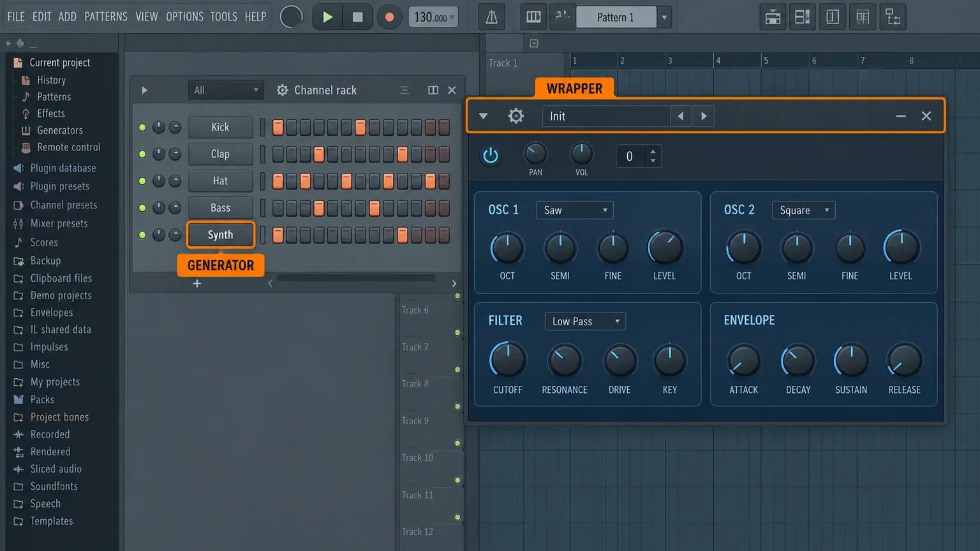Mute the Clap channel green LED
Screen dimensions: 980x551
(x=142, y=154)
